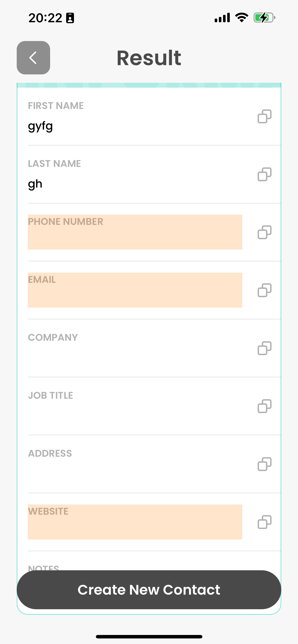
Task: Copy the Company field
Action: (264, 348)
